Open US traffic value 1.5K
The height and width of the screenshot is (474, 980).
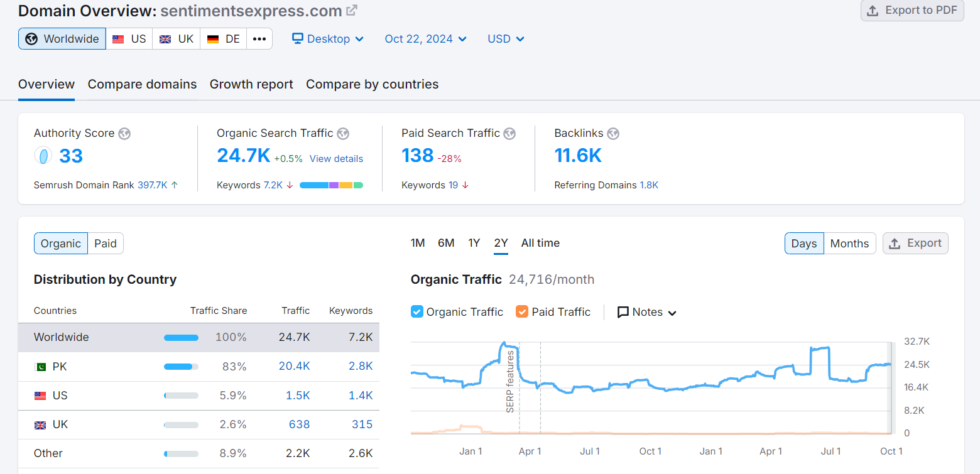[298, 396]
